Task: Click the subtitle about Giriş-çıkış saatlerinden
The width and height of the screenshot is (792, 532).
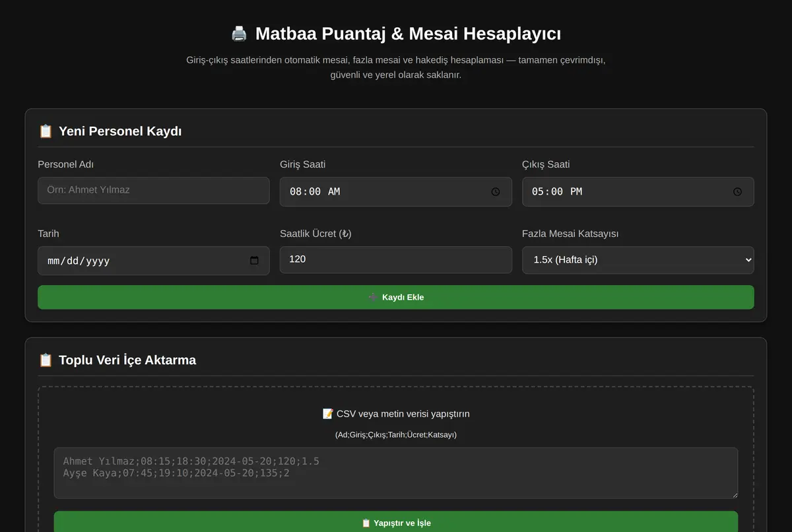Action: [395, 67]
